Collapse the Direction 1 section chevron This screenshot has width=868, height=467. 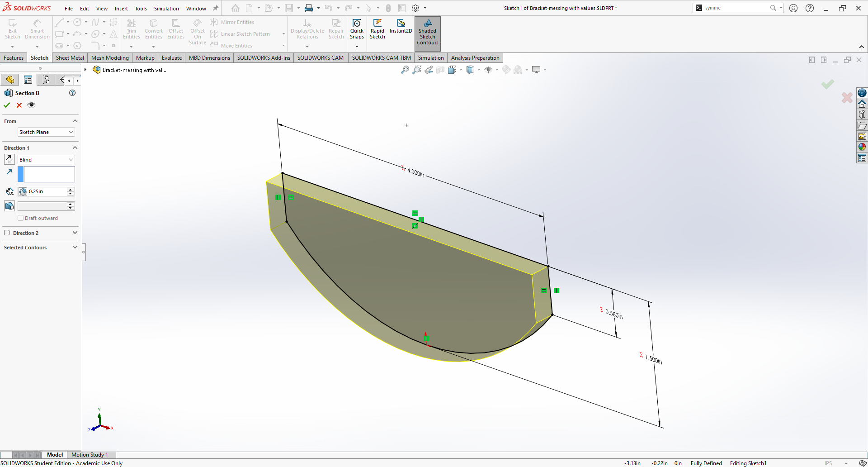pyautogui.click(x=75, y=148)
